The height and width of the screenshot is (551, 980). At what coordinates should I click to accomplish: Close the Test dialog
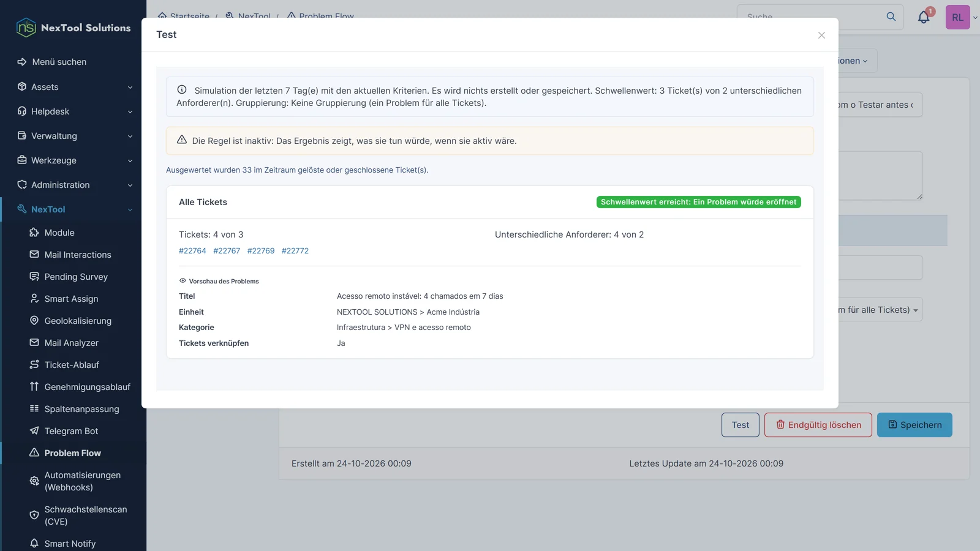point(821,35)
